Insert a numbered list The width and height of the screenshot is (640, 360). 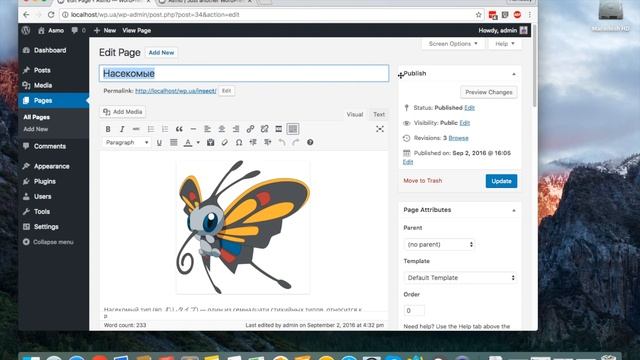165,129
